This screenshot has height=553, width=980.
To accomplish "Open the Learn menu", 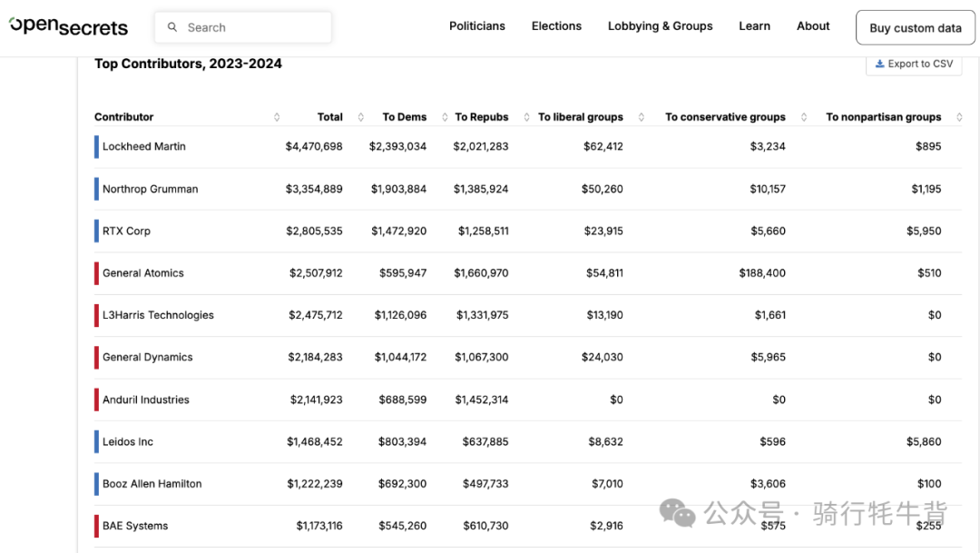I will pyautogui.click(x=754, y=26).
